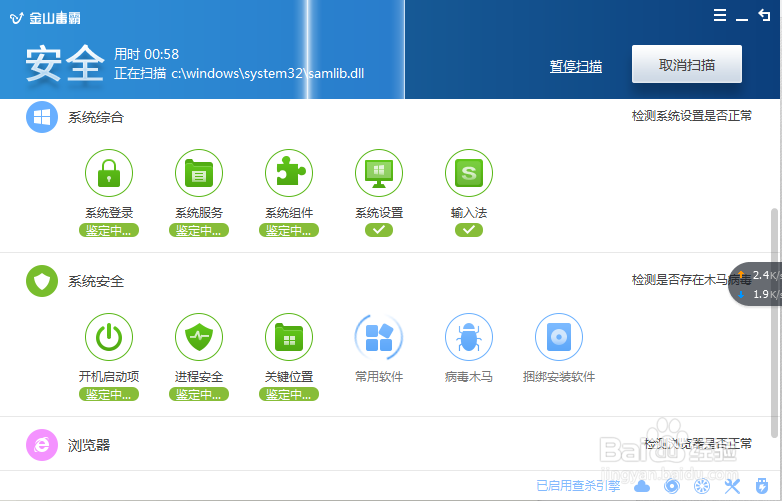
Task: Click the USB shield icon in status bar
Action: 762,486
